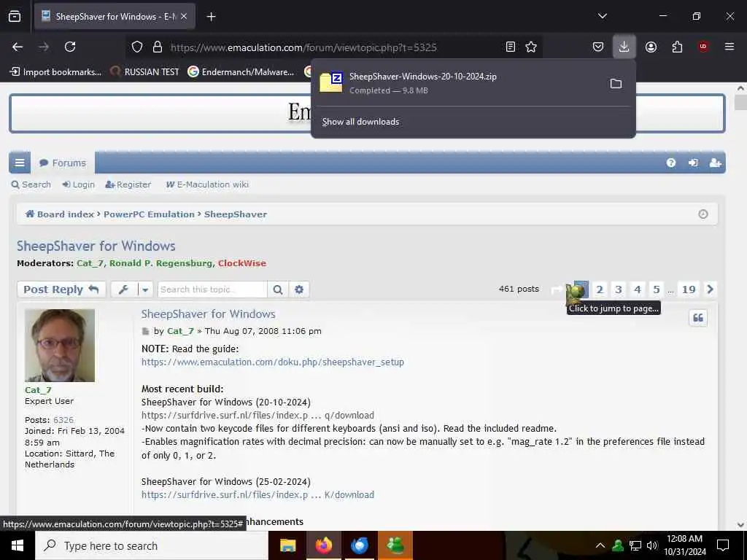The height and width of the screenshot is (560, 747).
Task: Go to page 3 of topic
Action: coord(619,289)
